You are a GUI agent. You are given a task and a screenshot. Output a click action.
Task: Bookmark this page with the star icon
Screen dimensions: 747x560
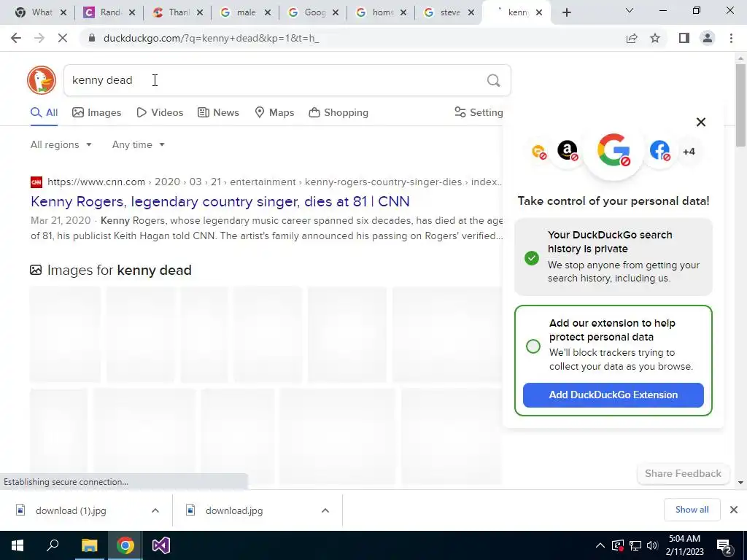click(655, 38)
